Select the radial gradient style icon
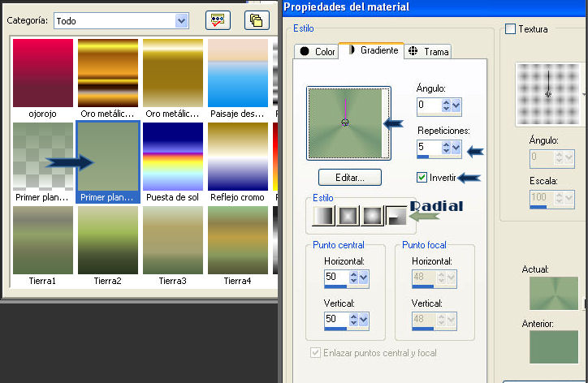Screen dimensions: 588x383 click(396, 216)
